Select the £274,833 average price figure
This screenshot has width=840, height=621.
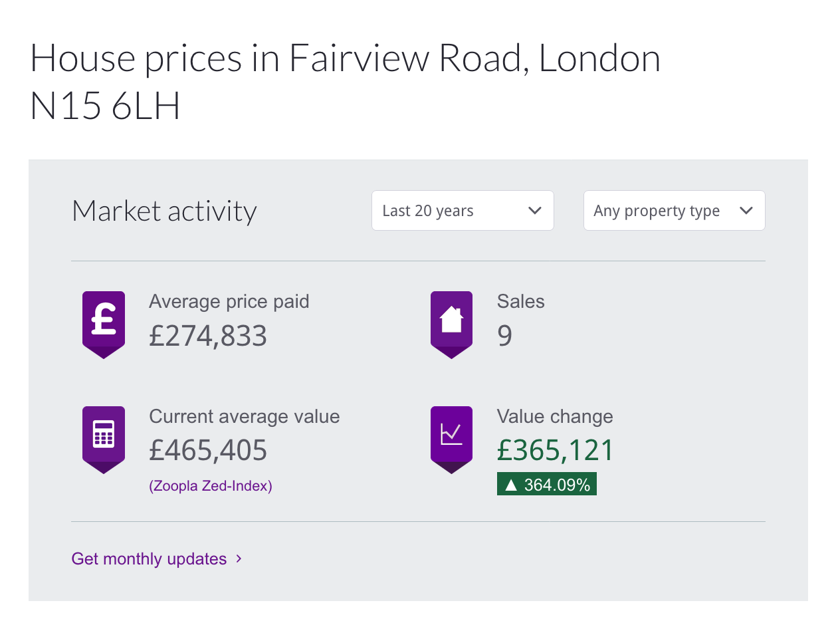(208, 336)
